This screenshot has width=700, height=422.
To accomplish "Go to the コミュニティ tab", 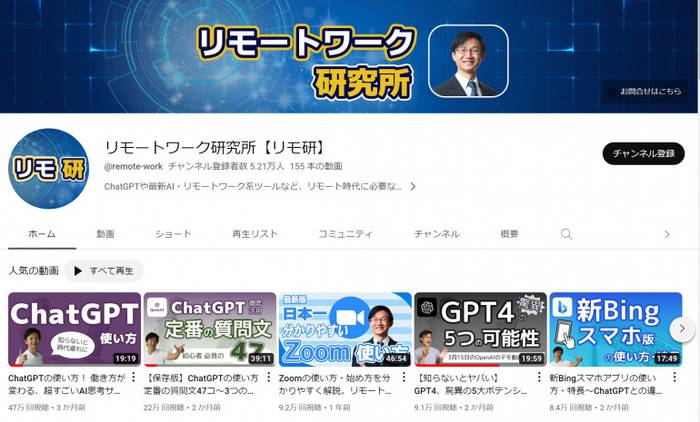I will point(345,234).
